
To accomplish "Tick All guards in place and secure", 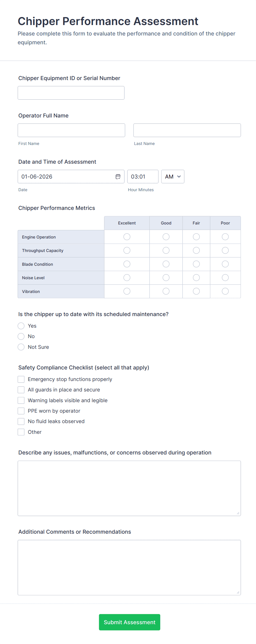I will pos(21,390).
